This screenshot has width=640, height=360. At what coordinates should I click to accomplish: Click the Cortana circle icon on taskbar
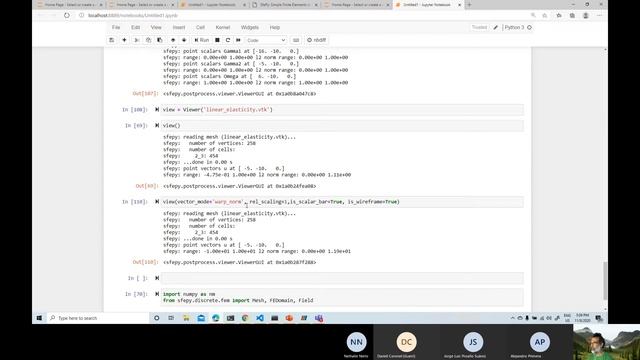[156, 318]
